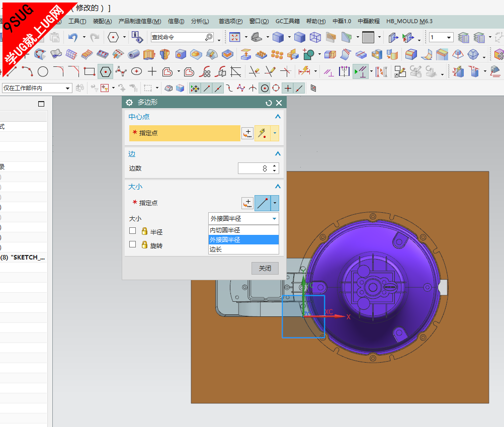
Task: Toggle Enable Snap Points button
Action: 195,89
